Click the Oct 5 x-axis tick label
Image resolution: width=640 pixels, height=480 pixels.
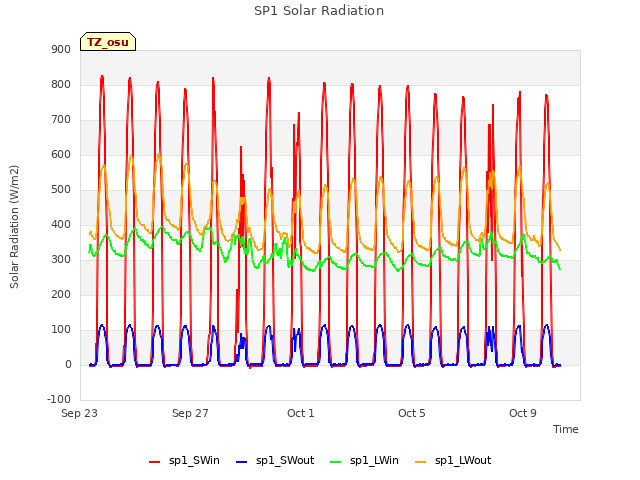click(x=412, y=413)
